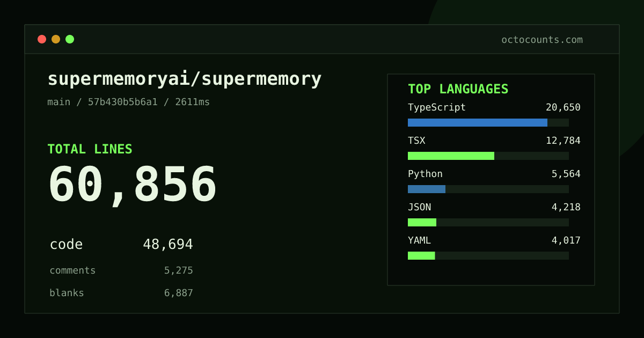
Task: Click the yellow minimize dot
Action: (x=56, y=39)
